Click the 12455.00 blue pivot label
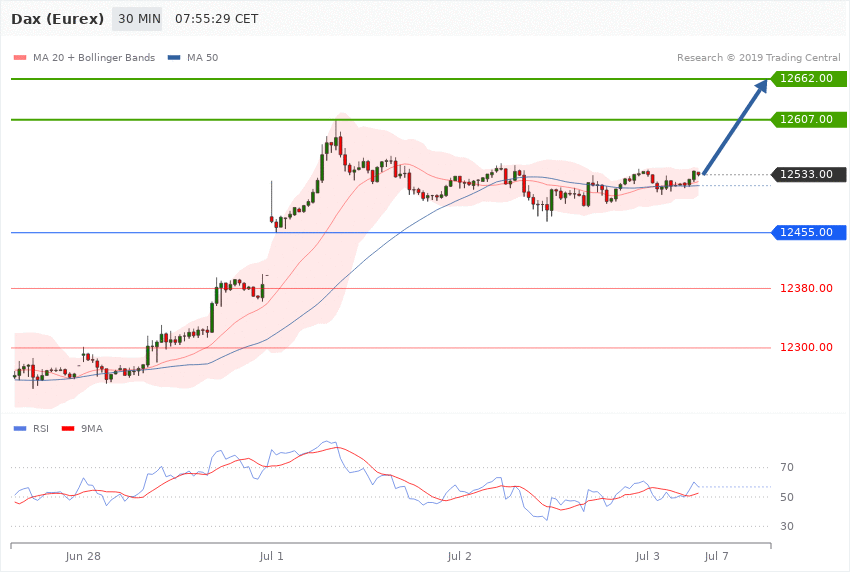Image resolution: width=850 pixels, height=576 pixels. pos(809,232)
